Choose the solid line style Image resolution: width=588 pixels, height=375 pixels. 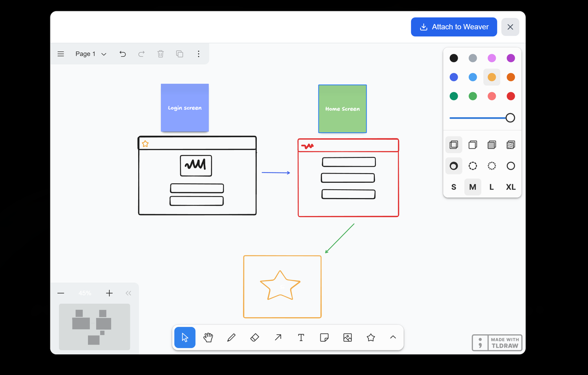coord(511,166)
